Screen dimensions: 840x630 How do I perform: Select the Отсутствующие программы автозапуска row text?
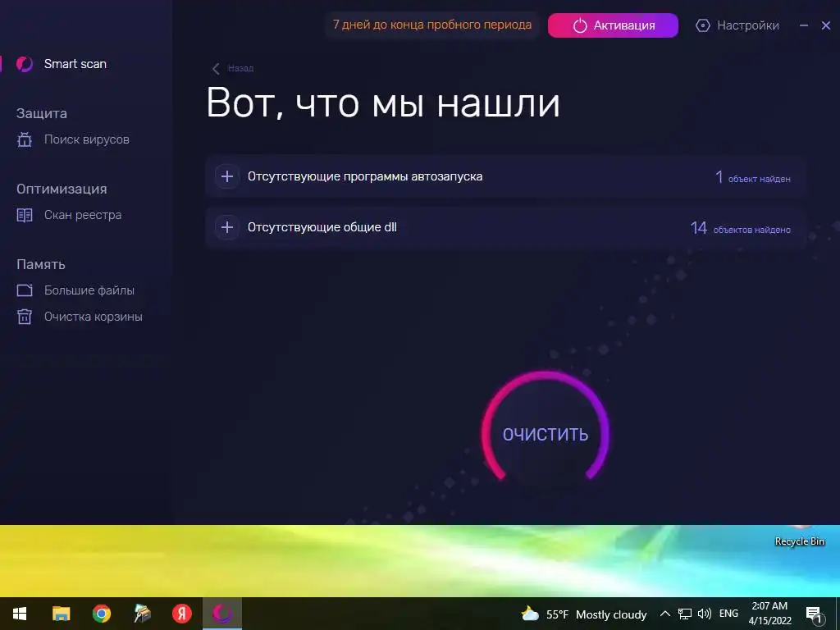click(x=365, y=177)
